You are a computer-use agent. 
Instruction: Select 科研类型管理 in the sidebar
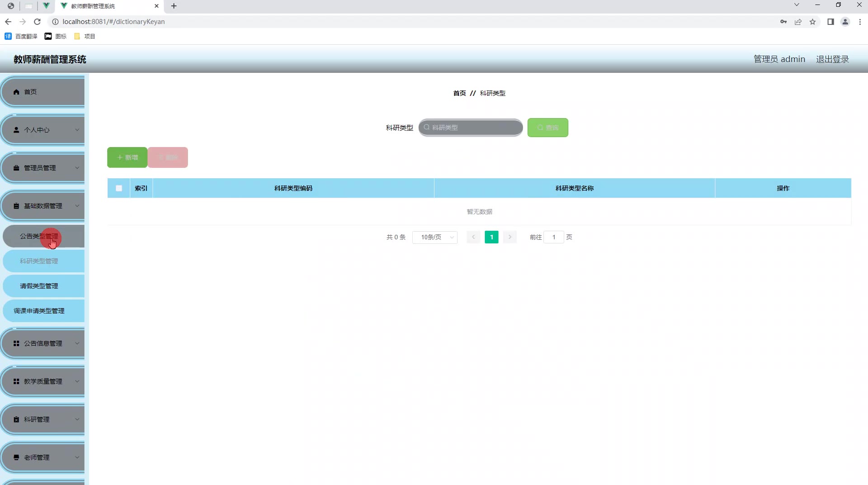(x=43, y=261)
